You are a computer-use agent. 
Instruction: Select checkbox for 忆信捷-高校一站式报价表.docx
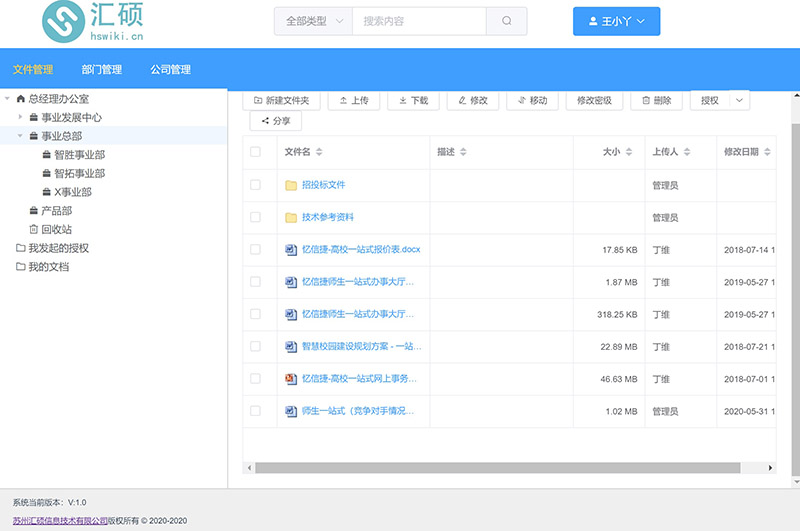pos(255,249)
